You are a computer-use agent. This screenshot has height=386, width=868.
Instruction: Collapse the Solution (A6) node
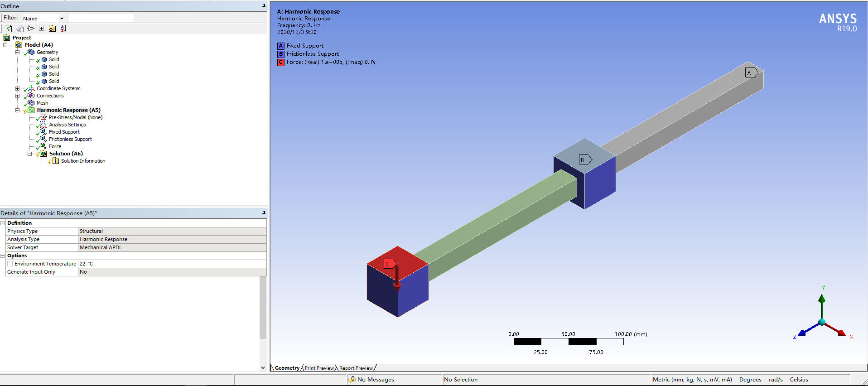pos(30,154)
